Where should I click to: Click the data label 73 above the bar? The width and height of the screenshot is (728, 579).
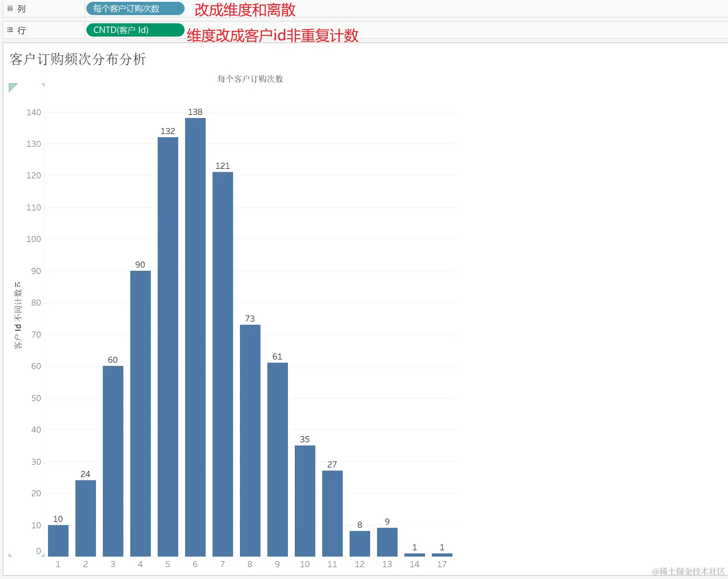tap(250, 319)
